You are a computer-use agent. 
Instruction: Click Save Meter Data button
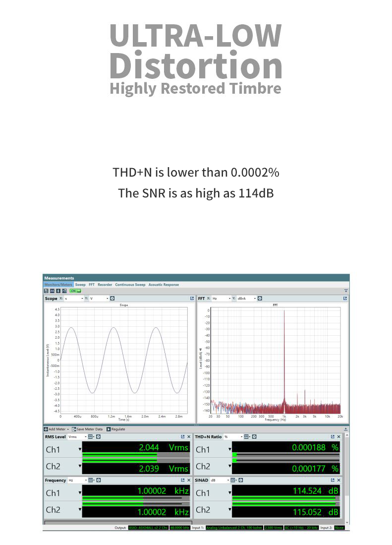[x=87, y=429]
